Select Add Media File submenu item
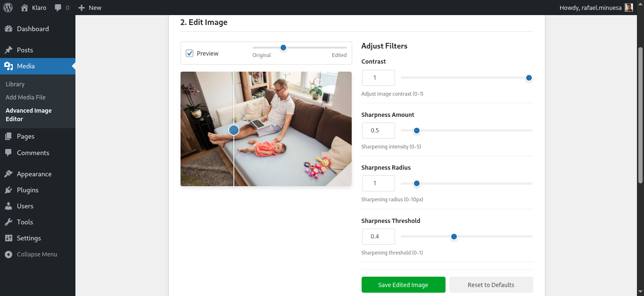The image size is (644, 296). 25,97
